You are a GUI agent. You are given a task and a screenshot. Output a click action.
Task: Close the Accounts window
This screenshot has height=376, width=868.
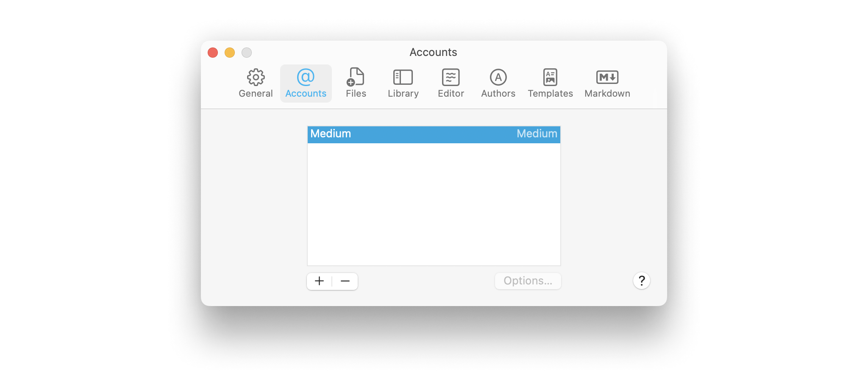(213, 53)
